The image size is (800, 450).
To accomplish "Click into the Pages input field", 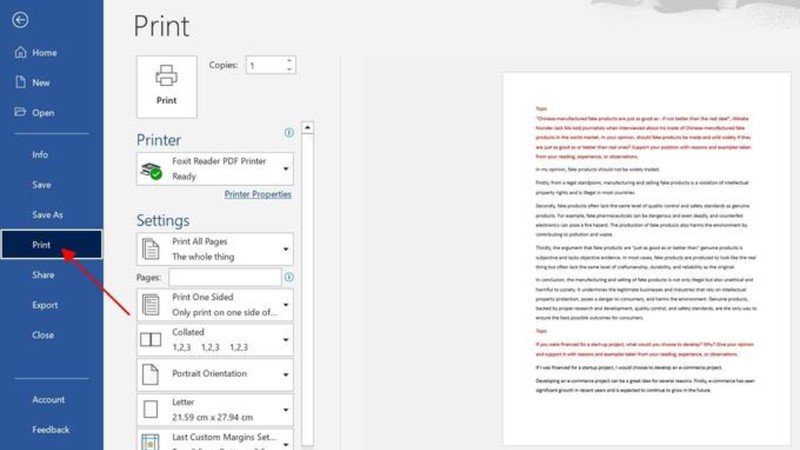I will click(x=224, y=277).
